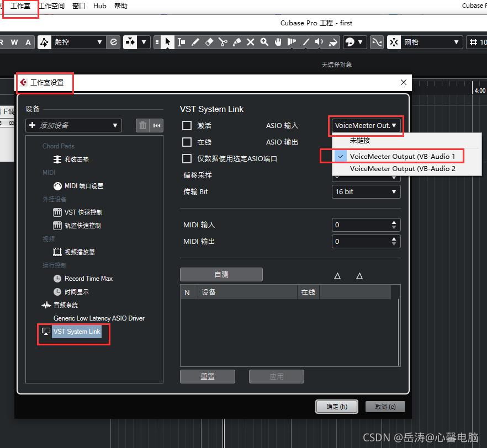Image resolution: width=487 pixels, height=448 pixels.
Task: Open the 工作空间 menu
Action: (x=51, y=6)
